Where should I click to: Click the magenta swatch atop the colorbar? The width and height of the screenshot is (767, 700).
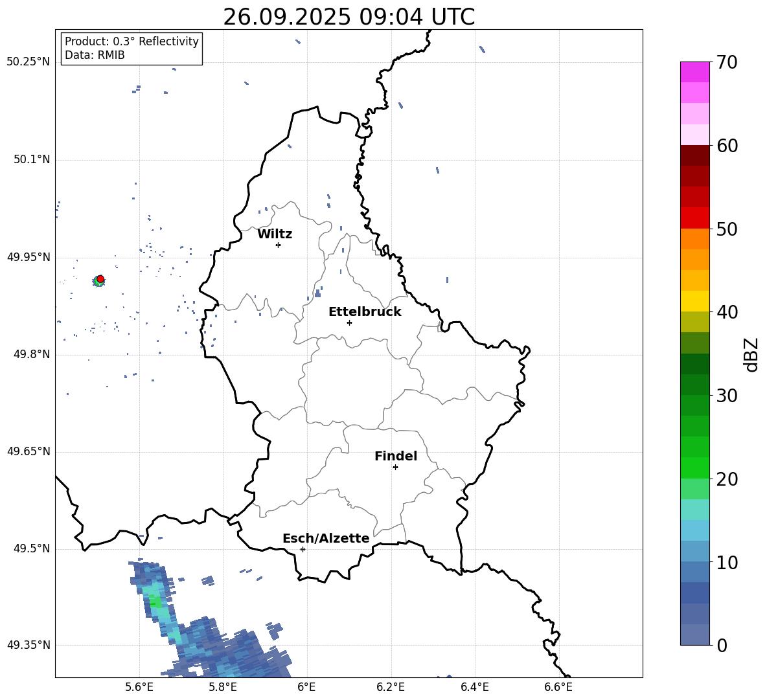pyautogui.click(x=694, y=72)
